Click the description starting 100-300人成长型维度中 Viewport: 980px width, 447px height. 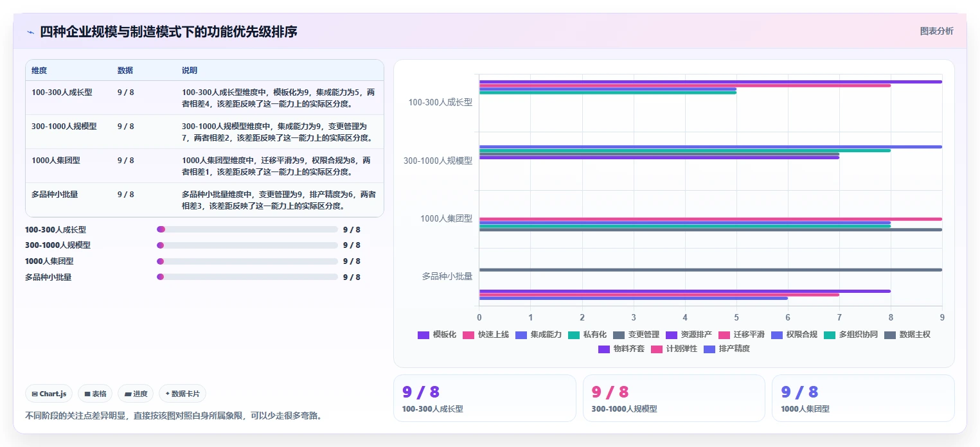[278, 98]
